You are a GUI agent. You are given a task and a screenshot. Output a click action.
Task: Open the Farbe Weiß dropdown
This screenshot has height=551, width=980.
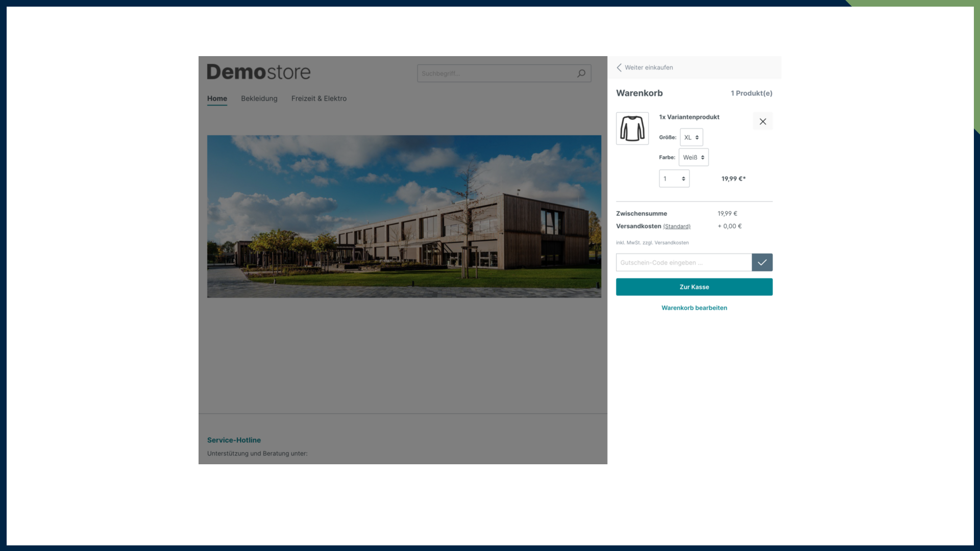[x=693, y=157]
